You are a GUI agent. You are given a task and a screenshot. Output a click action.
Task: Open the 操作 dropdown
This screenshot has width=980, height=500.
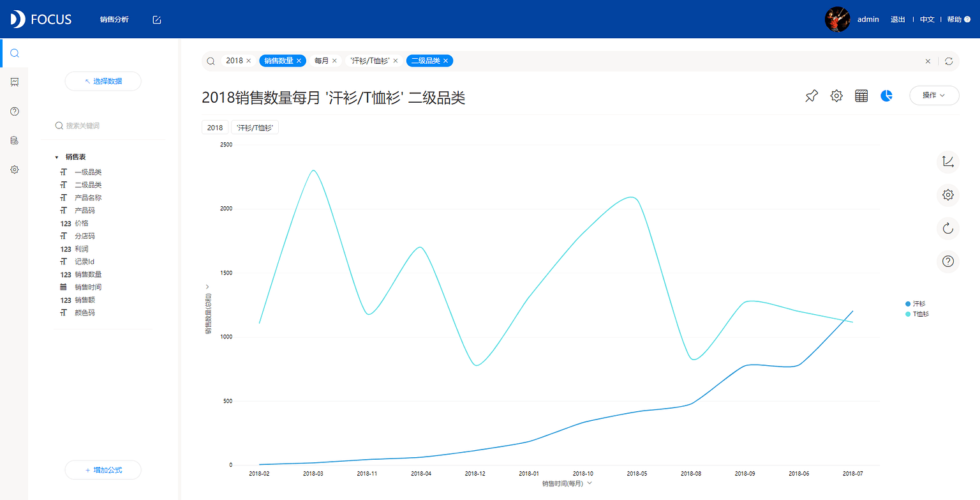tap(934, 95)
